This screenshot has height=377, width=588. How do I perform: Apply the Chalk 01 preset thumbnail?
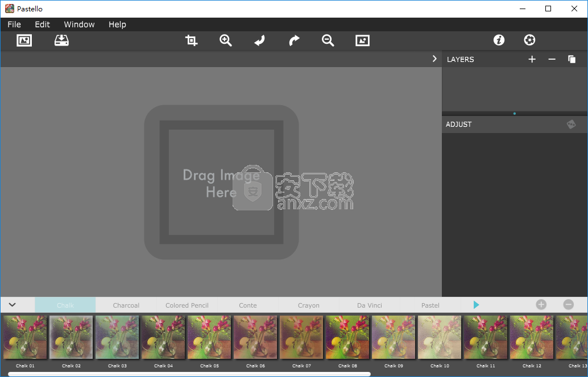coord(25,337)
